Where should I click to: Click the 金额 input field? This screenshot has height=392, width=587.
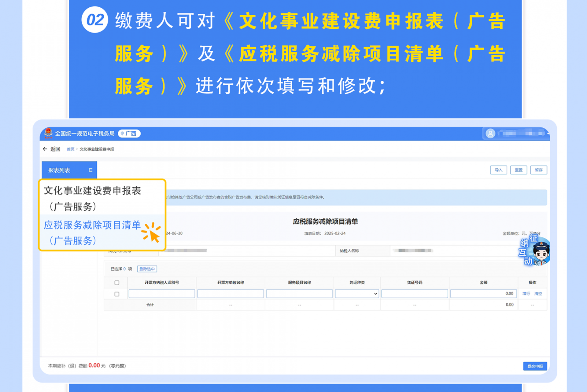coord(483,294)
